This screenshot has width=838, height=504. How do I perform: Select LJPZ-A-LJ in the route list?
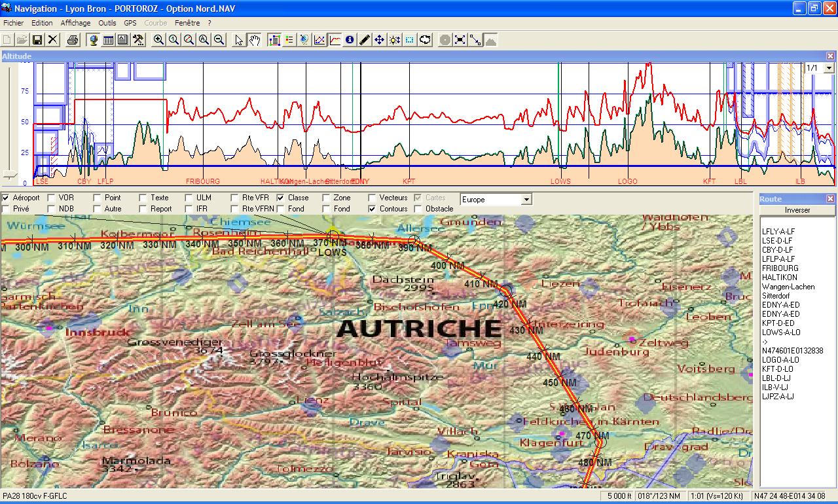(778, 397)
